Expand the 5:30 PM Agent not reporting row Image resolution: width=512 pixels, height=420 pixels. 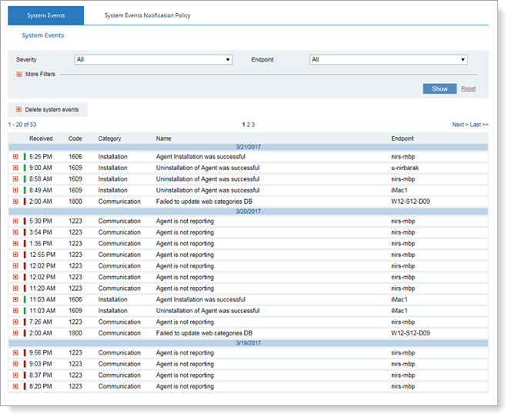pyautogui.click(x=15, y=222)
